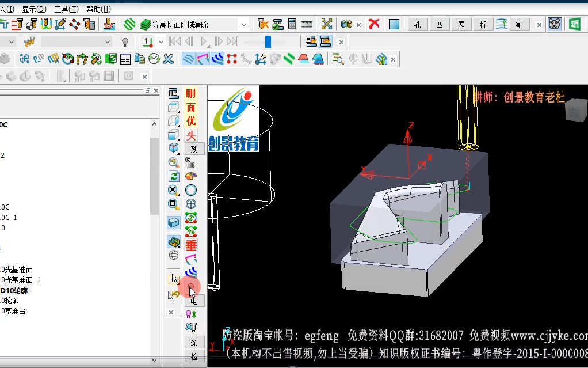Click the refresh view green arrows icon

174,176
